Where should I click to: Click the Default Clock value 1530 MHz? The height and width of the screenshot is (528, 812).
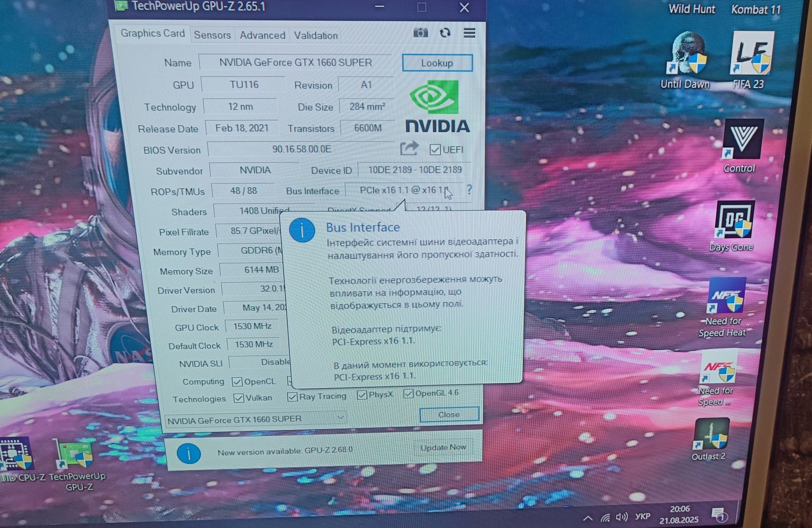(x=254, y=344)
